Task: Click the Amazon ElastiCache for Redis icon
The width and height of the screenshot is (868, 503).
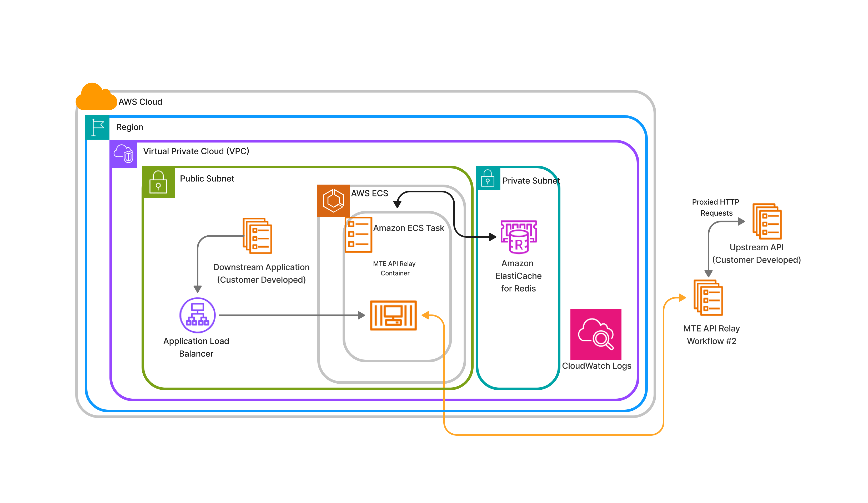Action: [518, 237]
